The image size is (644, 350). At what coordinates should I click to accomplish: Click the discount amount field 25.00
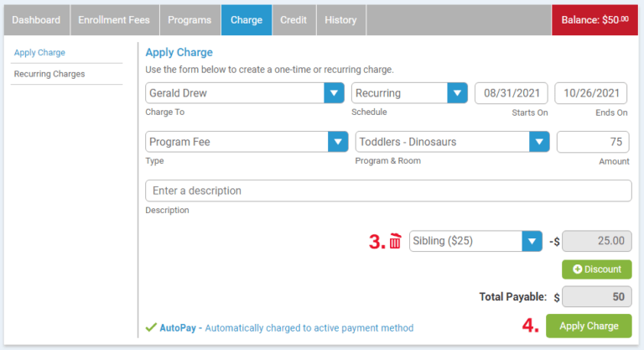(x=597, y=241)
